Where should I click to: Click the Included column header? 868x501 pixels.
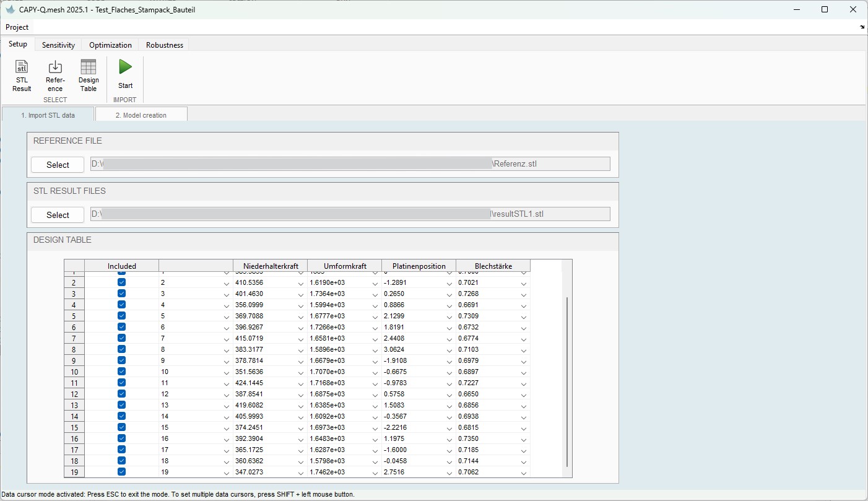[x=121, y=266]
